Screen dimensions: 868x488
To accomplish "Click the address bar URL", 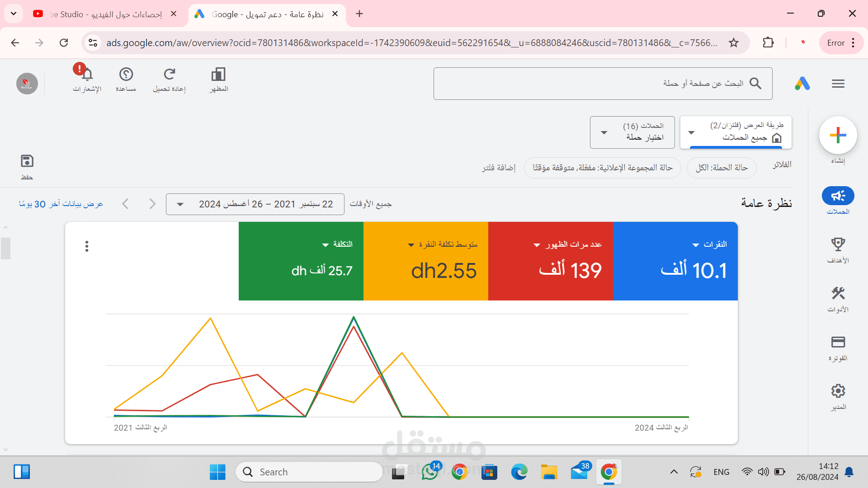I will (411, 43).
